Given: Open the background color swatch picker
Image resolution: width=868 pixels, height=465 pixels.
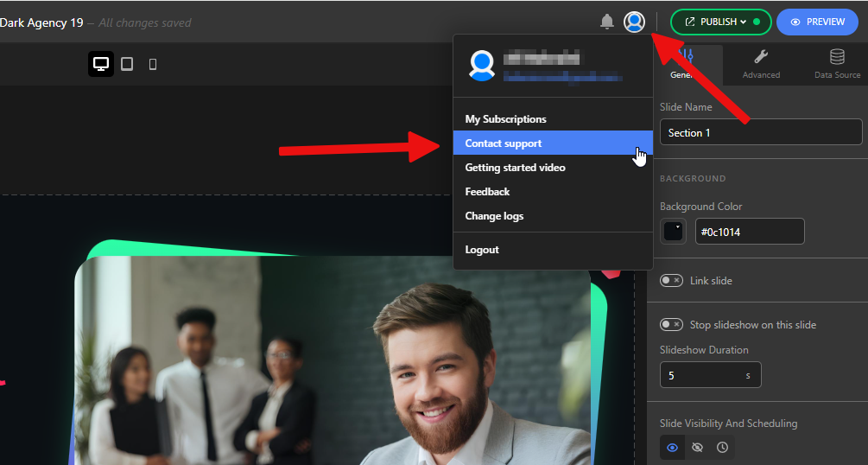Looking at the screenshot, I should click(x=673, y=231).
